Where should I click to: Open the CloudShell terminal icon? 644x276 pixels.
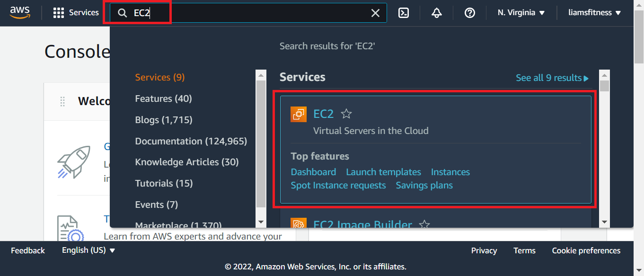pos(404,13)
